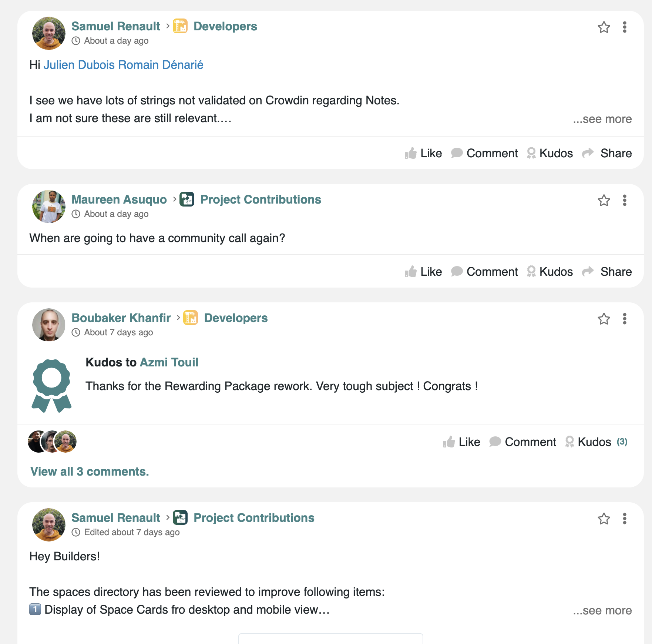Open the Project Contributions space icon beside Maureen Asuquo
Viewport: 652px width, 644px height.
[x=187, y=199]
